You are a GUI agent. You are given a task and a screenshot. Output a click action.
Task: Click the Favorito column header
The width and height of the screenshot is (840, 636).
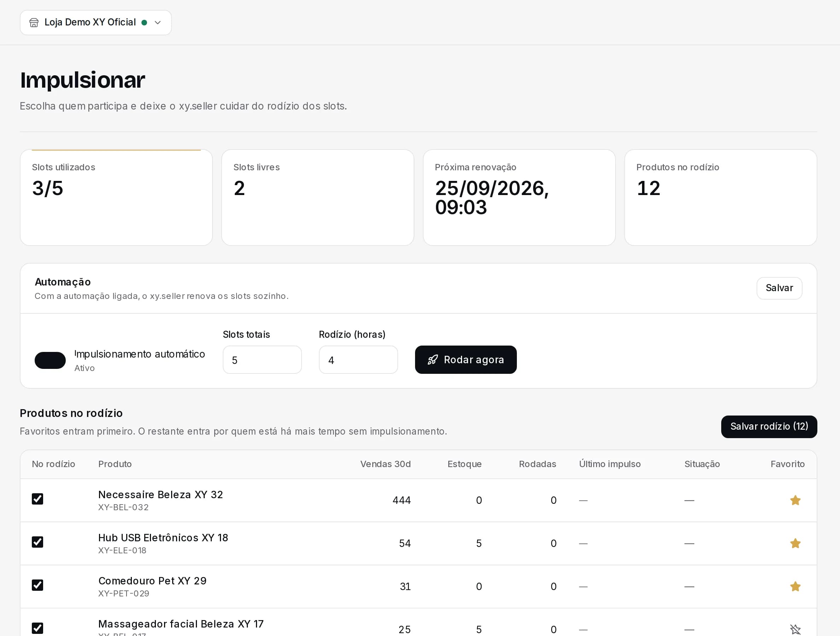click(787, 464)
